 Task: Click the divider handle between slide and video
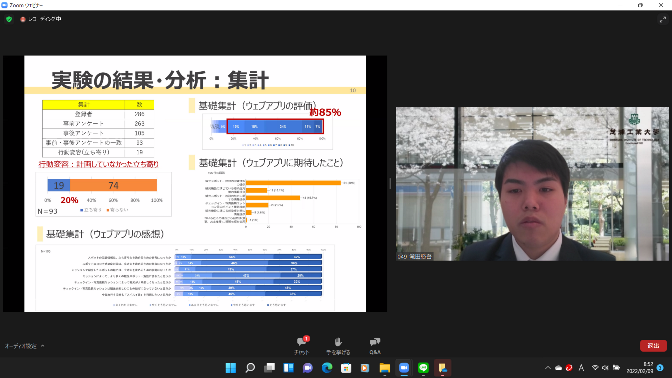click(390, 183)
